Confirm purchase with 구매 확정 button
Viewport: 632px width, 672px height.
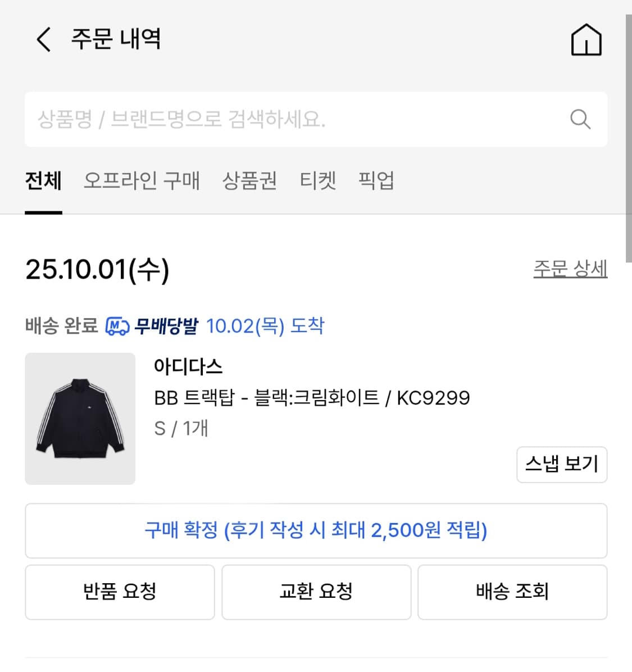point(316,530)
